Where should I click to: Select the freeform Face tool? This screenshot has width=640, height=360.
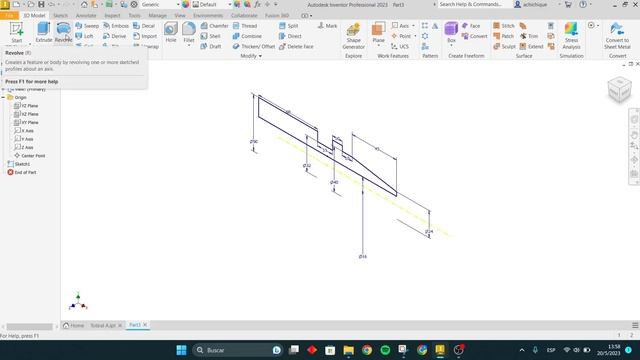[x=471, y=26]
